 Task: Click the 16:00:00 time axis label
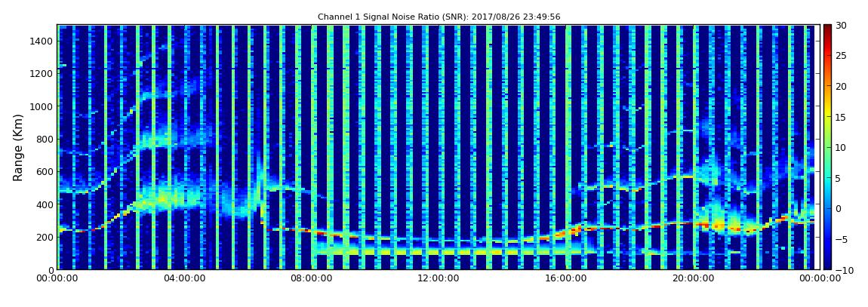(x=566, y=279)
